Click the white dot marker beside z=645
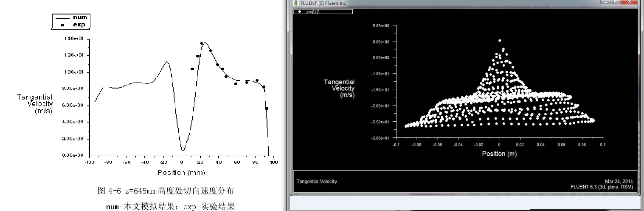This screenshot has height=211, width=644. point(300,11)
